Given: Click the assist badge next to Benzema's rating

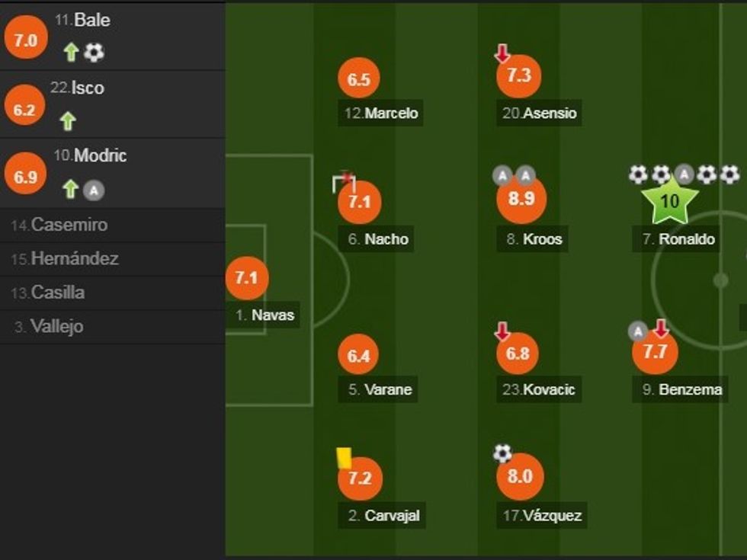Looking at the screenshot, I should (637, 331).
